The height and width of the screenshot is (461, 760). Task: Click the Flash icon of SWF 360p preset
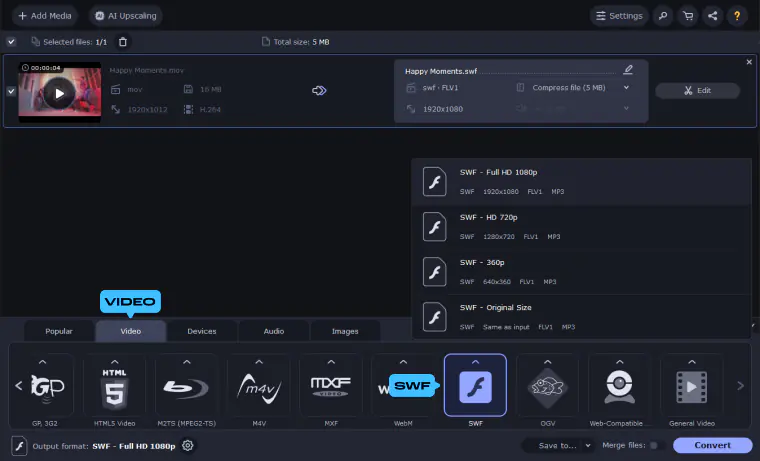[x=434, y=271]
